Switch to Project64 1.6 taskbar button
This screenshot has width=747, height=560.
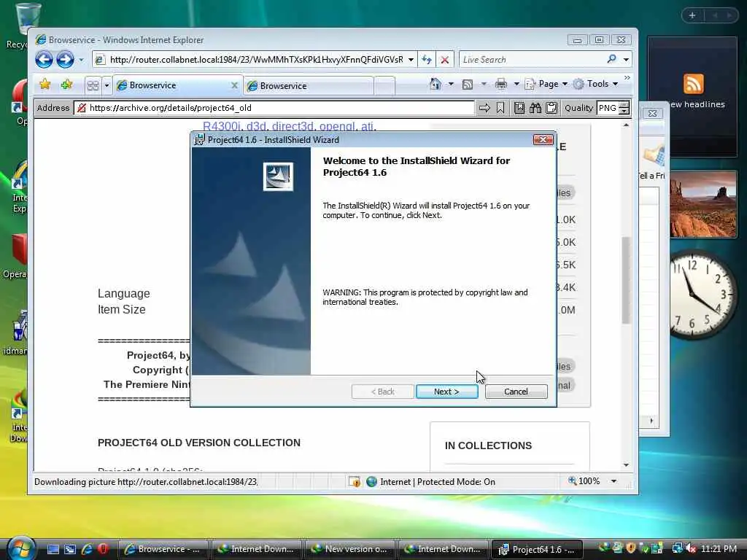pos(537,550)
